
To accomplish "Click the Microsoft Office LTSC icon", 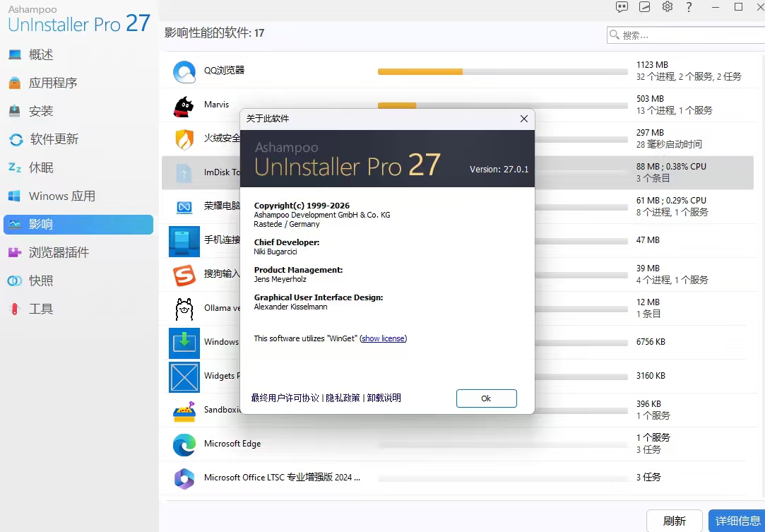I will click(x=184, y=479).
